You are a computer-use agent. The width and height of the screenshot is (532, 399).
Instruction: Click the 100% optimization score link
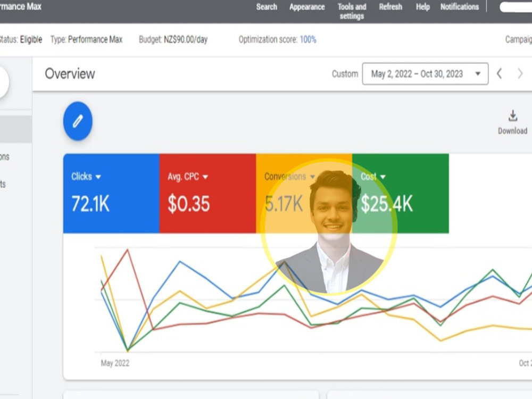tap(308, 40)
